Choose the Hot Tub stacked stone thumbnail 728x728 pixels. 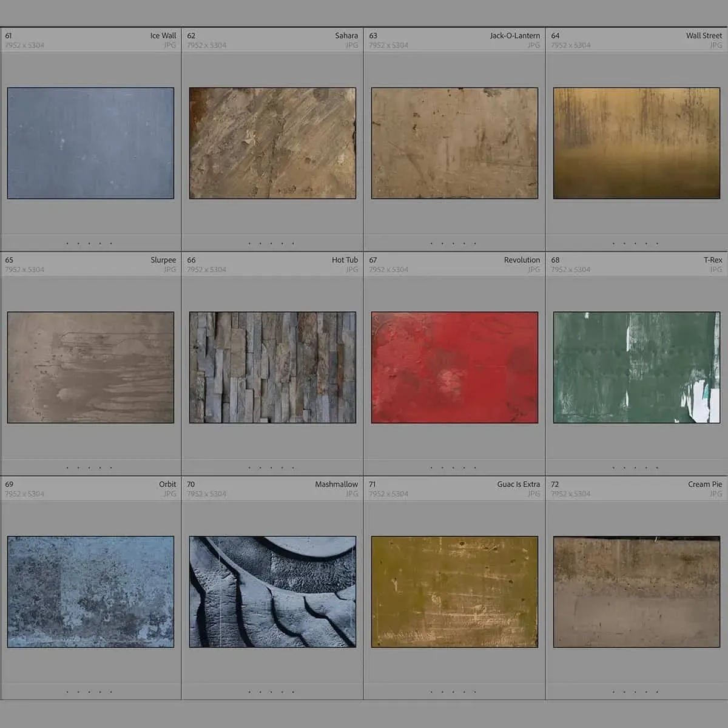click(272, 368)
